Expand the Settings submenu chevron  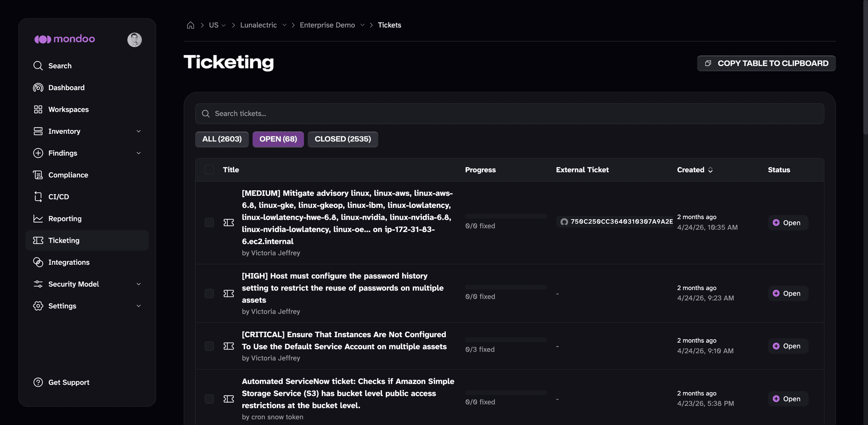coord(139,306)
